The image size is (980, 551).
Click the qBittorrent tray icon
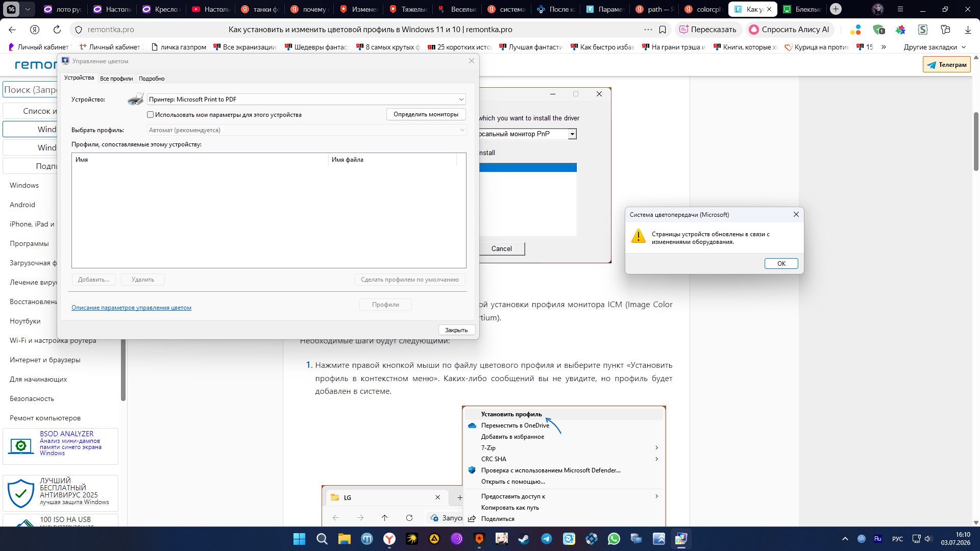[862, 539]
